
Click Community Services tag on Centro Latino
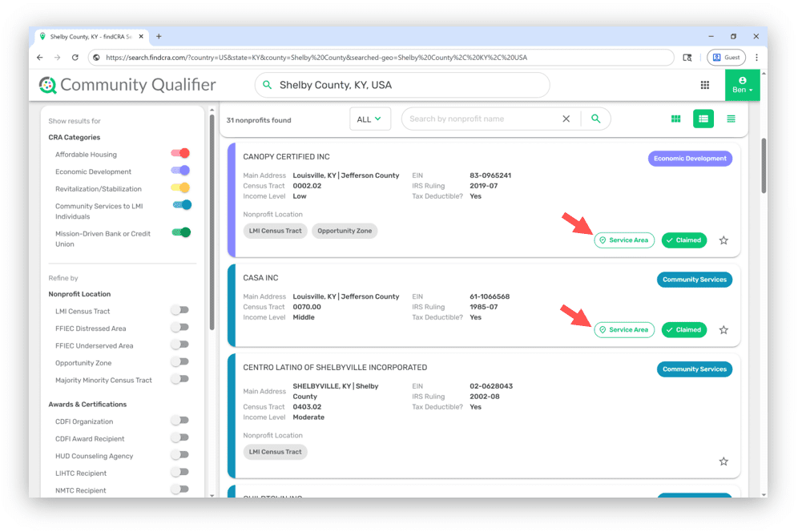pos(694,369)
